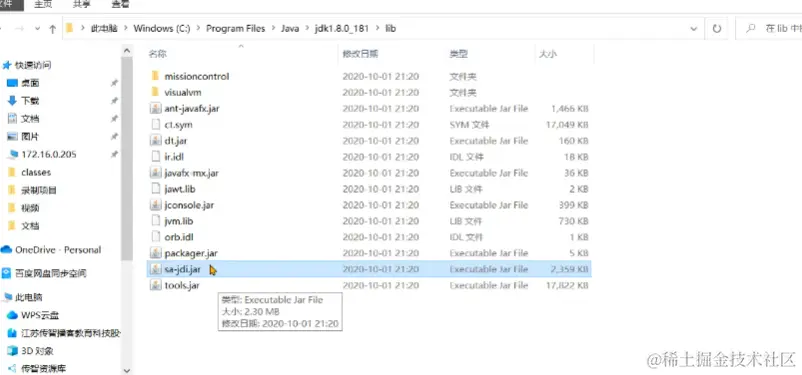
Task: Sort by 大小 column header
Action: [x=547, y=54]
